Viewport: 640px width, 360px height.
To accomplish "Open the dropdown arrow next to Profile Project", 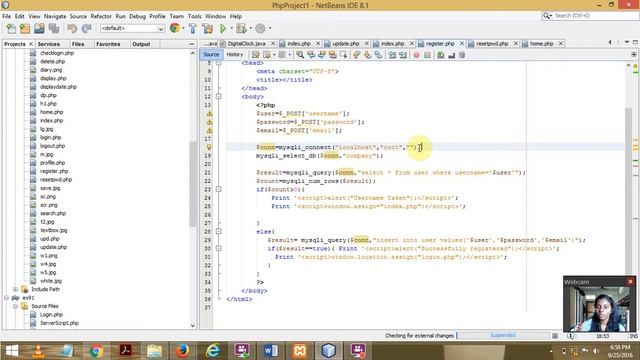I will click(x=270, y=28).
